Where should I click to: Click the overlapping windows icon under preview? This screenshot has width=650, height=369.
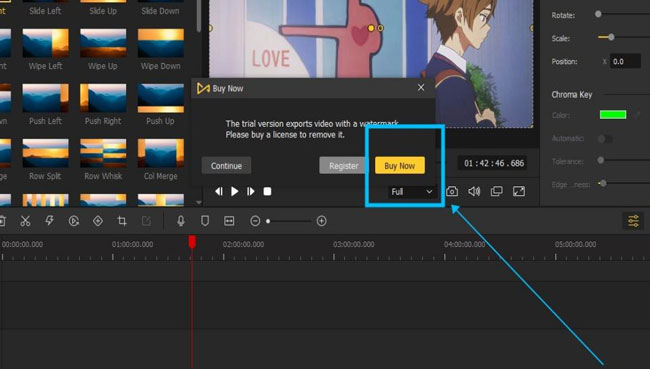pyautogui.click(x=497, y=191)
